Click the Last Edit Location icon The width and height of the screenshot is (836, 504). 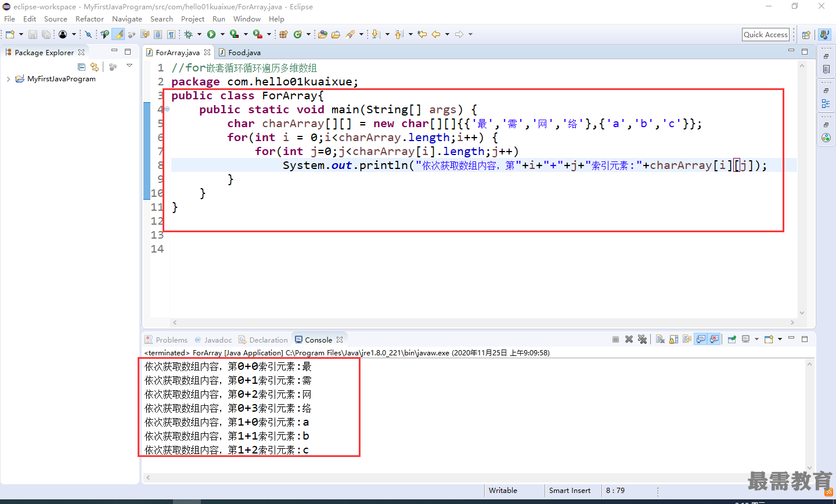[422, 34]
